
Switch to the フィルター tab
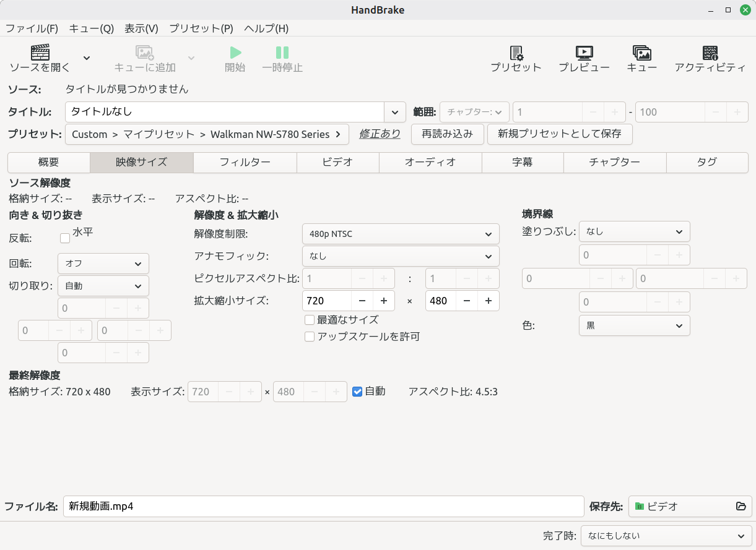(x=245, y=162)
